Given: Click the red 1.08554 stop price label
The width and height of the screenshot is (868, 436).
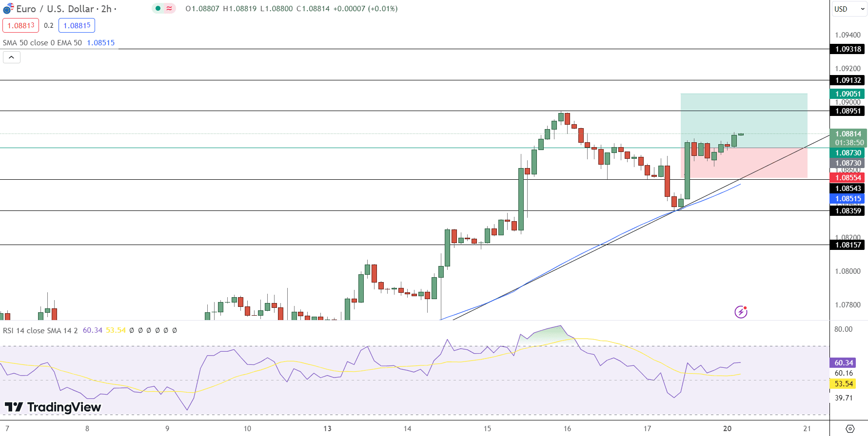Looking at the screenshot, I should coord(848,178).
